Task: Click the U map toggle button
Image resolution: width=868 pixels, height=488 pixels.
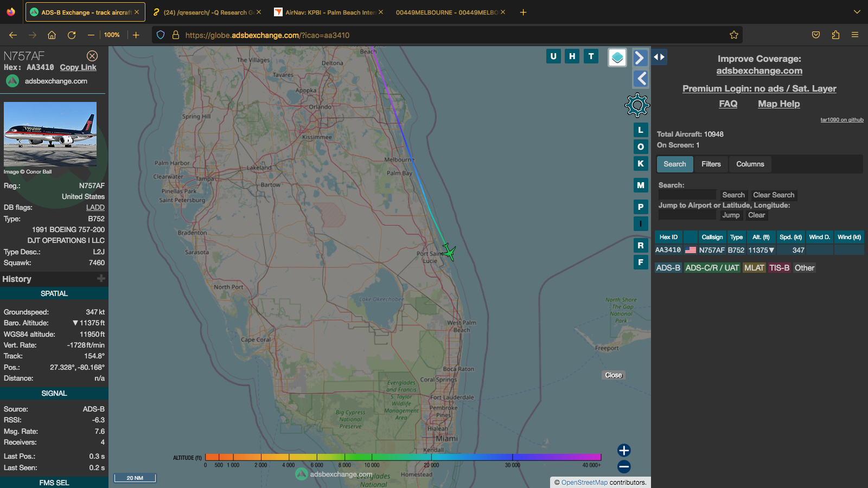Action: coord(553,56)
